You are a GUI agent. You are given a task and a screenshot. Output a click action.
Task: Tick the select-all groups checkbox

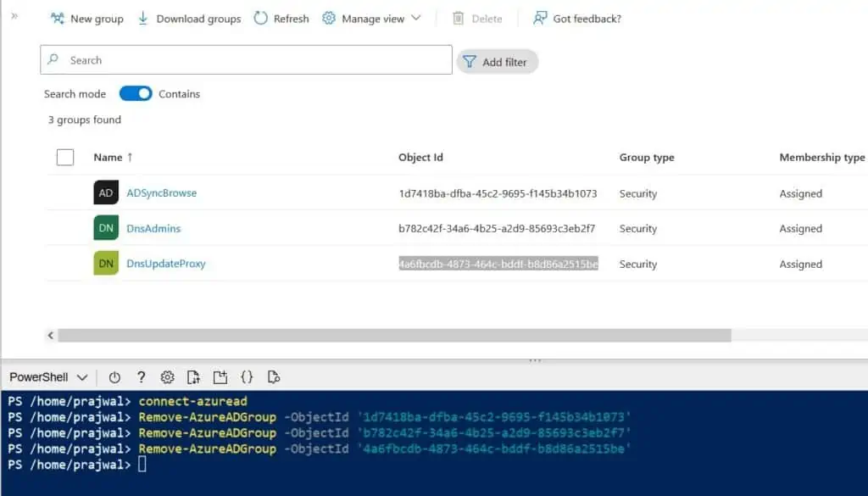[65, 157]
